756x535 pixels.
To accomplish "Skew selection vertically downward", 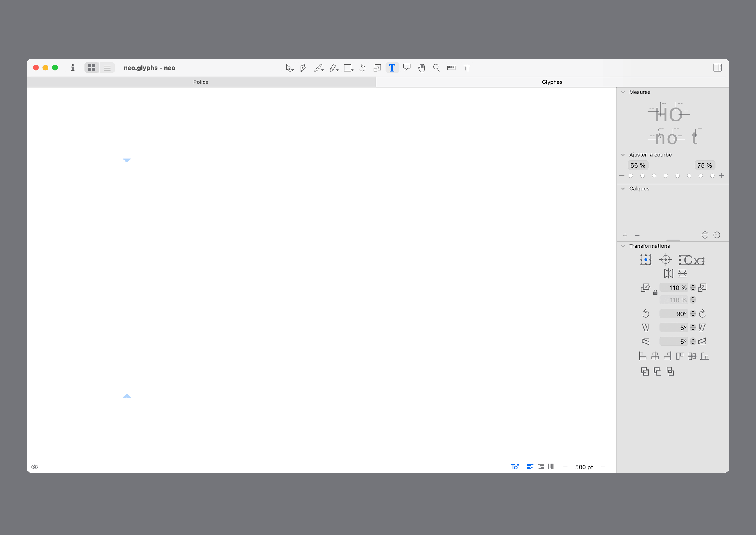I will tap(645, 342).
